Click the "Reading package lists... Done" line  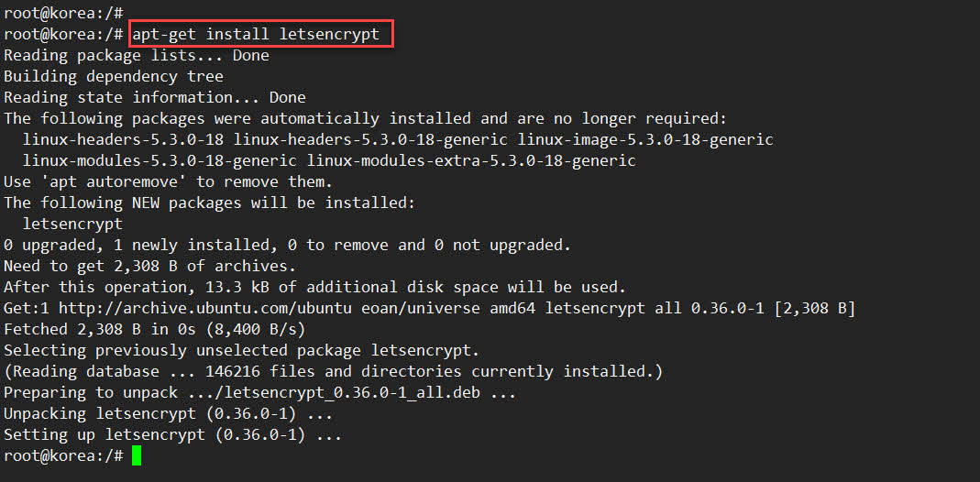click(x=137, y=56)
